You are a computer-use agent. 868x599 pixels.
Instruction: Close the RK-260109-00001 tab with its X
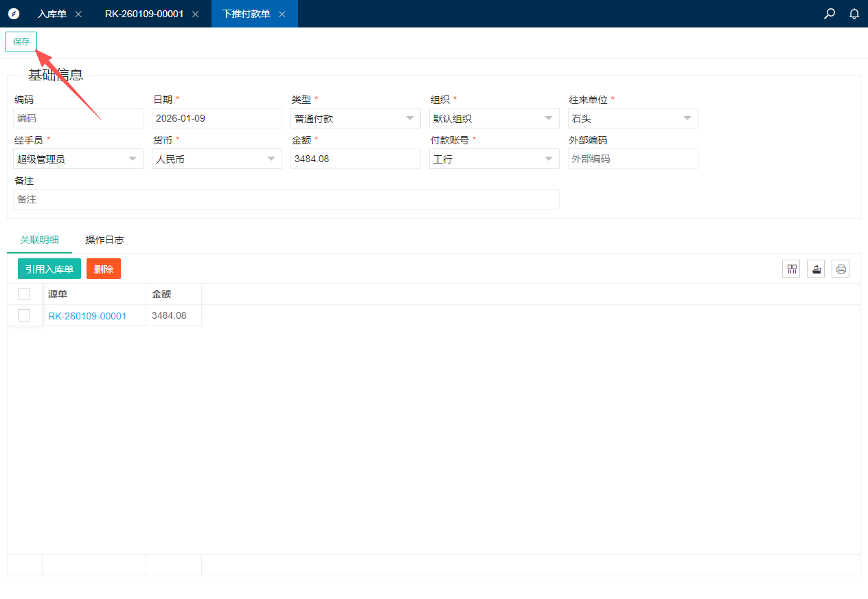click(x=196, y=14)
